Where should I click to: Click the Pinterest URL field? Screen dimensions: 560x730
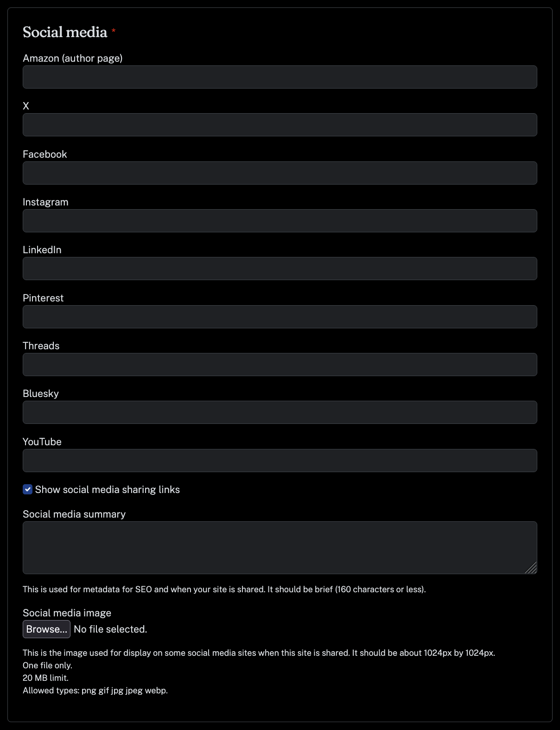(x=280, y=317)
